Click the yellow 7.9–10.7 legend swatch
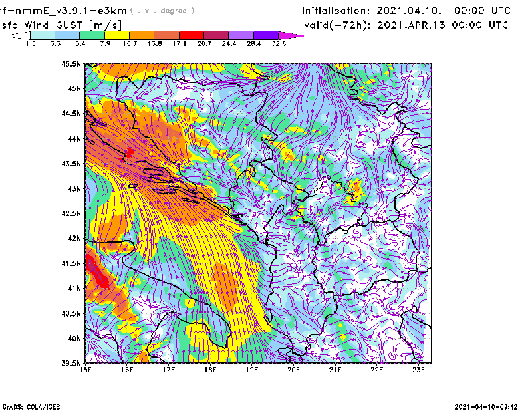Viewport: 532px width, 411px height. click(117, 35)
